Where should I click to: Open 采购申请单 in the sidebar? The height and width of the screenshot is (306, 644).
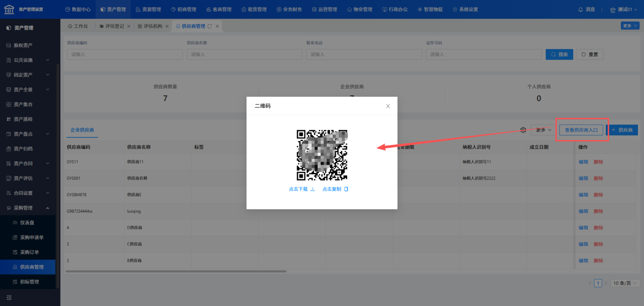pyautogui.click(x=28, y=237)
